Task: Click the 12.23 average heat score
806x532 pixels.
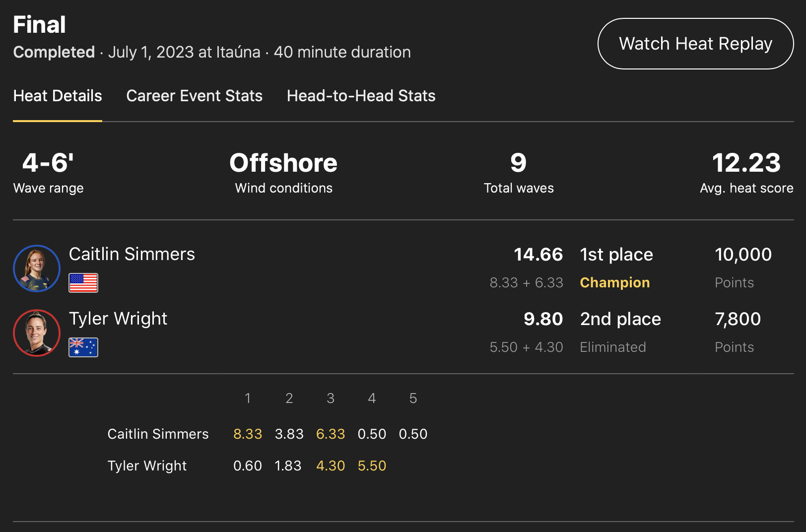Action: click(x=746, y=163)
